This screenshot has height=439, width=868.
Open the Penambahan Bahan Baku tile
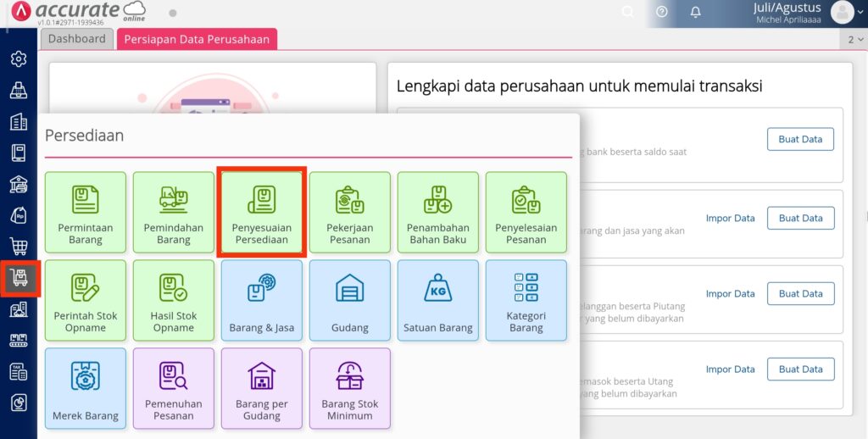click(x=438, y=212)
